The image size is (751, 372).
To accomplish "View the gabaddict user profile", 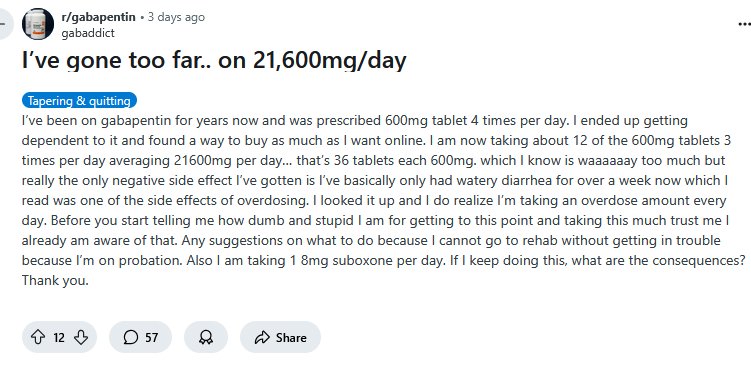I will [88, 33].
